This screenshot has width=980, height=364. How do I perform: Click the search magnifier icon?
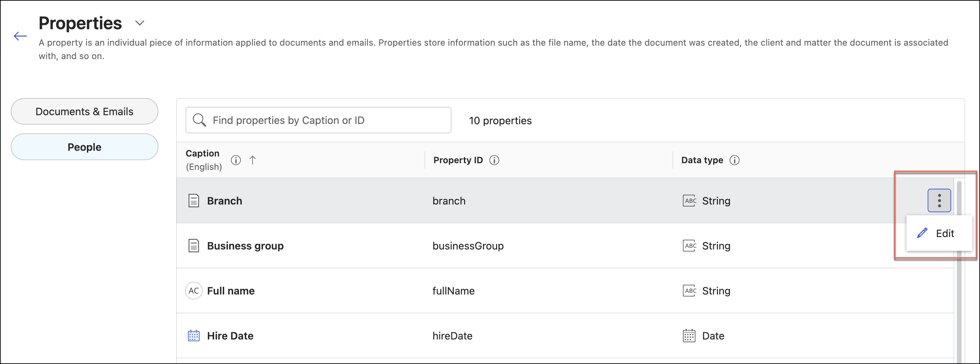[199, 120]
